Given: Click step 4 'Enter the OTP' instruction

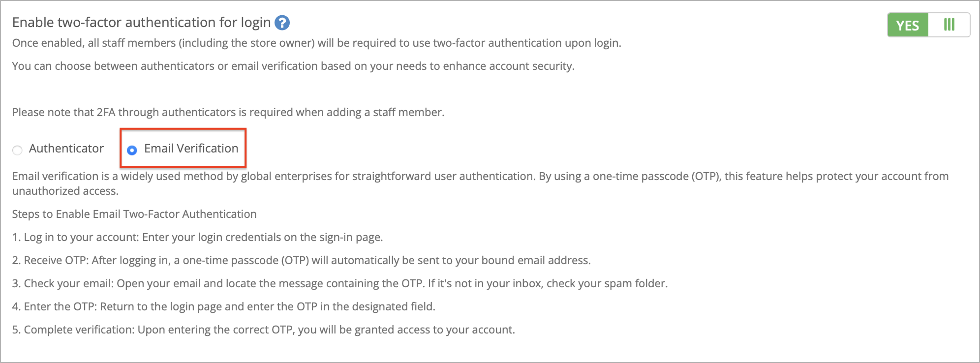Looking at the screenshot, I should [x=224, y=307].
